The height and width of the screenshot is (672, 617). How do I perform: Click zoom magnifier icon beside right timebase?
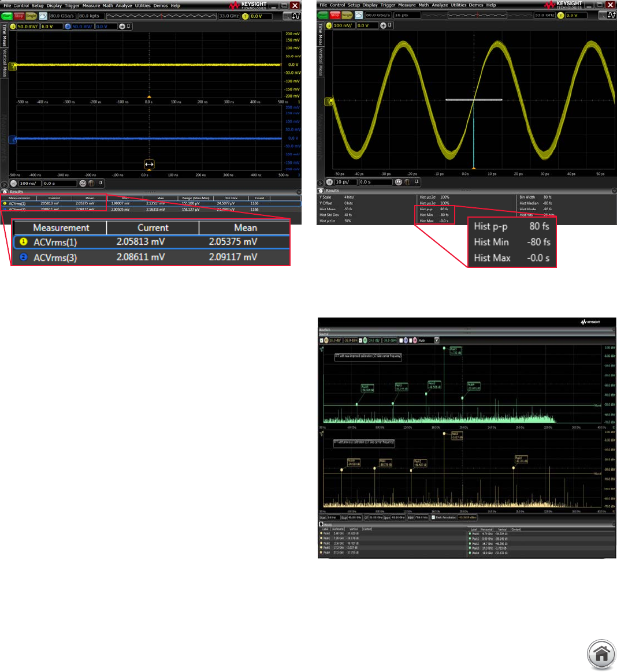point(398,182)
